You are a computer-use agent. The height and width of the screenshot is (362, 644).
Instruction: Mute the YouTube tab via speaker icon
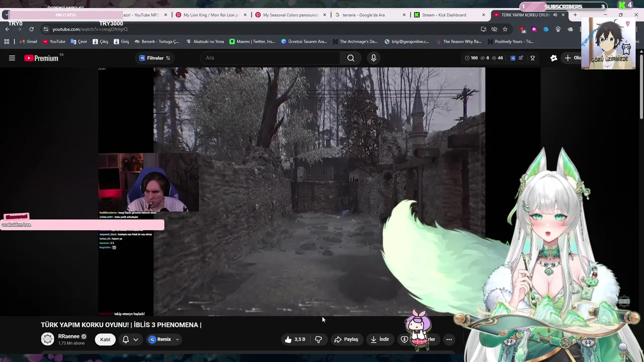[x=555, y=15]
